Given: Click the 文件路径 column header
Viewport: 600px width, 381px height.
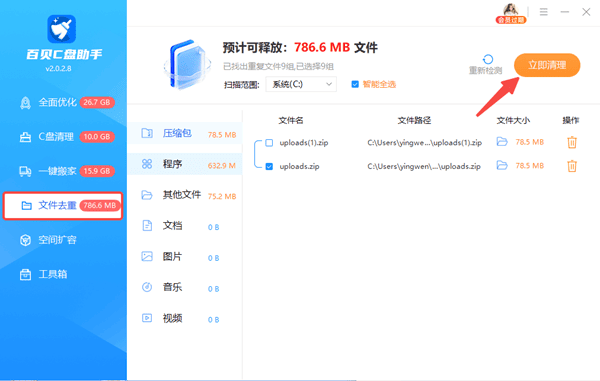Looking at the screenshot, I should click(x=414, y=120).
